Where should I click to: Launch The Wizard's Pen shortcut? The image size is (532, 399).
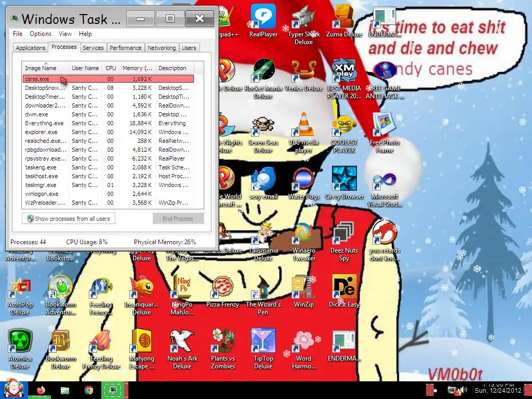263,295
